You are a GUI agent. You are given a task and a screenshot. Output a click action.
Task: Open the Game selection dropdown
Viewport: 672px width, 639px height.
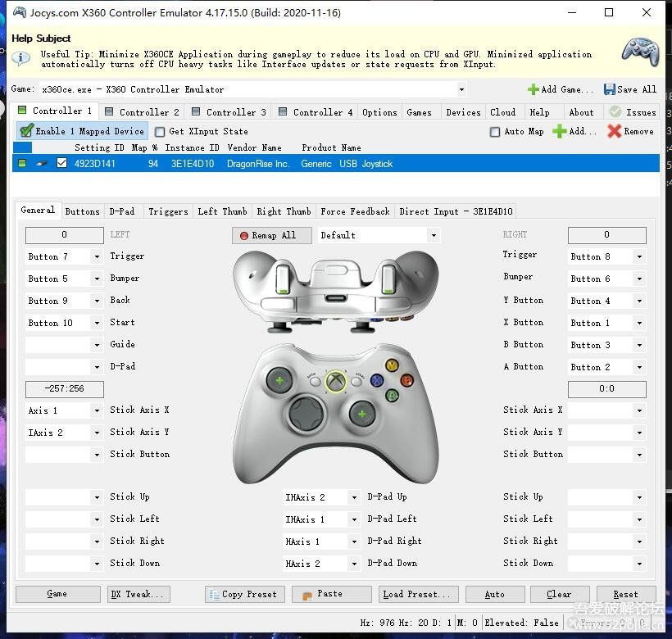(461, 89)
